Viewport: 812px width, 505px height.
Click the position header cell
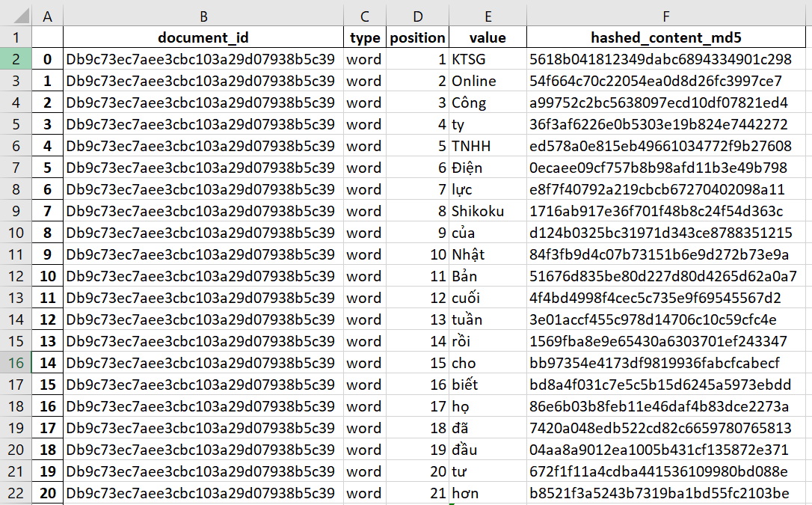pyautogui.click(x=417, y=37)
